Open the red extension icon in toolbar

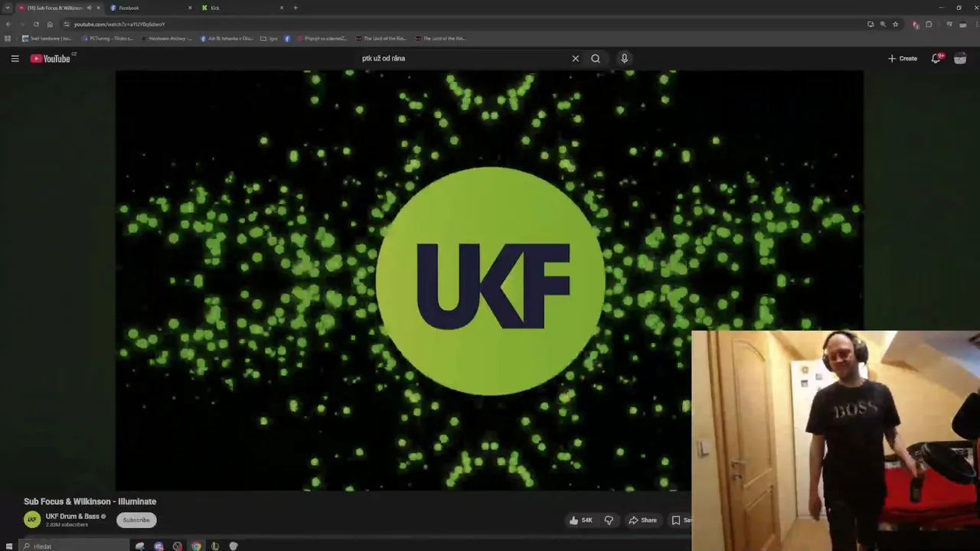click(x=916, y=24)
